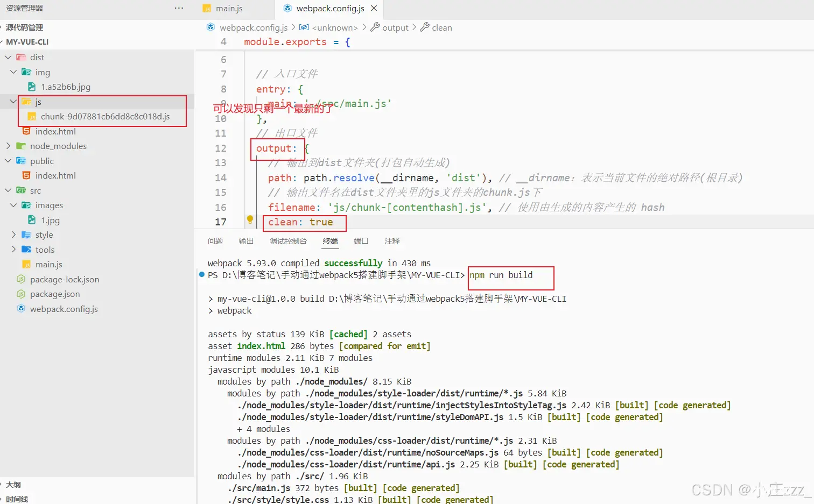Screen dimensions: 814x504
Task: Click the main.js tab file icon
Action: 207,8
